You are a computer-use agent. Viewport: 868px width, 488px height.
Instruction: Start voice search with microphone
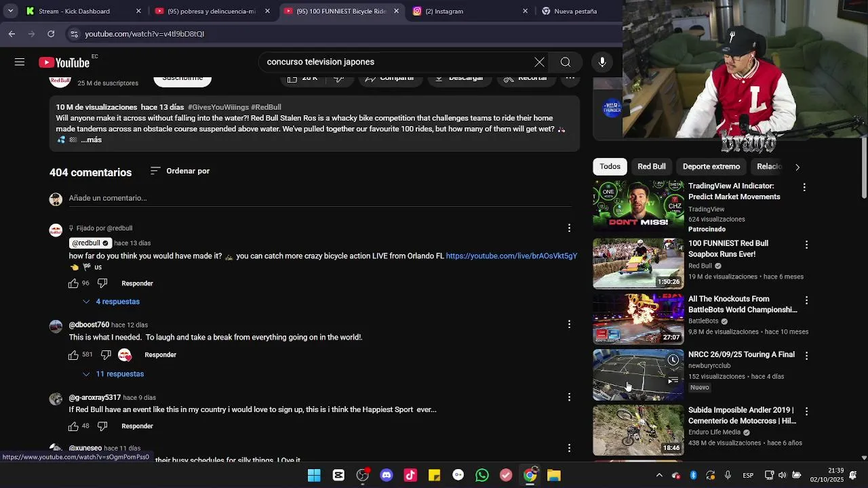pos(602,62)
